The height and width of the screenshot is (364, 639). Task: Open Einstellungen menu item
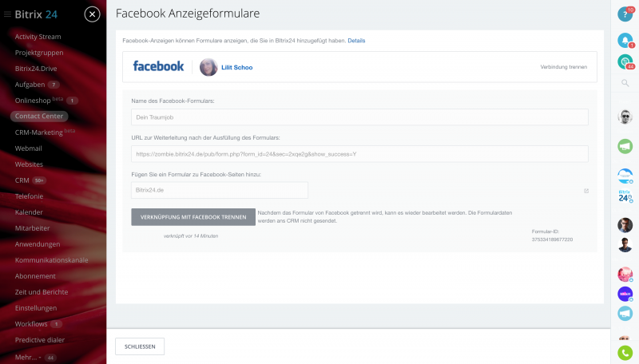36,308
